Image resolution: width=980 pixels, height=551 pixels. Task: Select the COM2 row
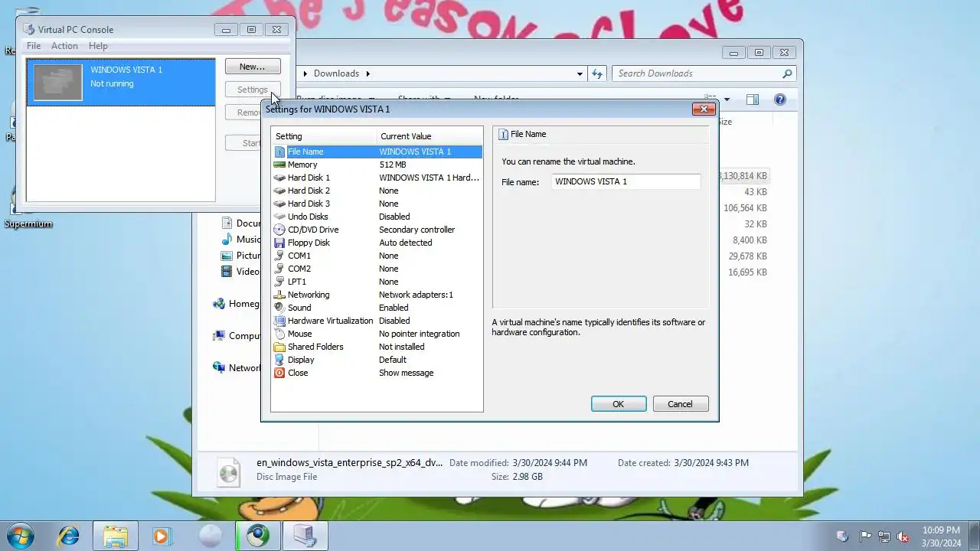coord(377,269)
